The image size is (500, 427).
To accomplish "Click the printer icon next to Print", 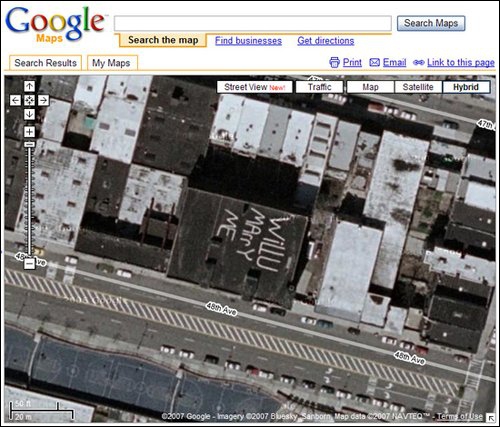I will [334, 62].
